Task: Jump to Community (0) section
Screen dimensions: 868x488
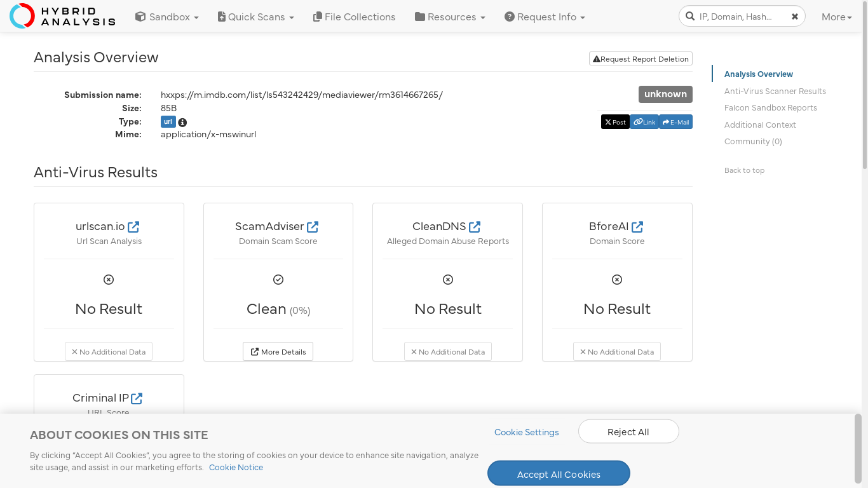Action: click(753, 141)
